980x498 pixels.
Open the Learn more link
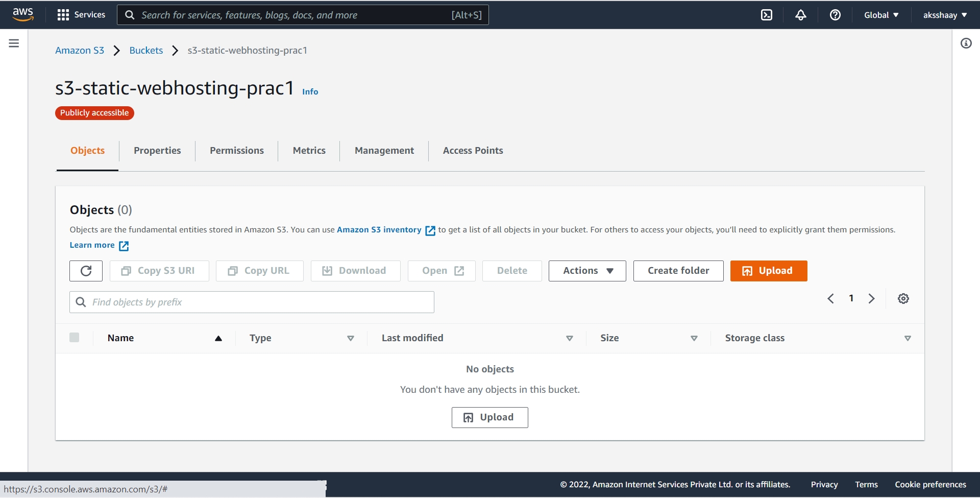(x=92, y=245)
